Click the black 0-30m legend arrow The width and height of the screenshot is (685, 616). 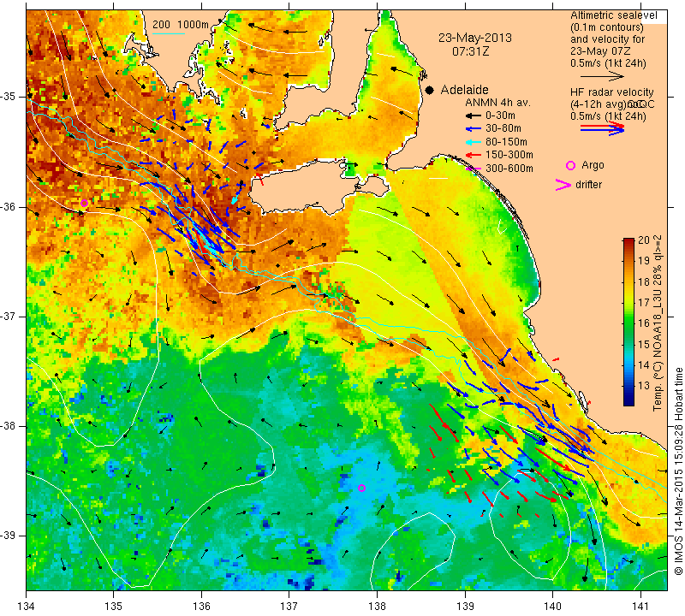474,115
